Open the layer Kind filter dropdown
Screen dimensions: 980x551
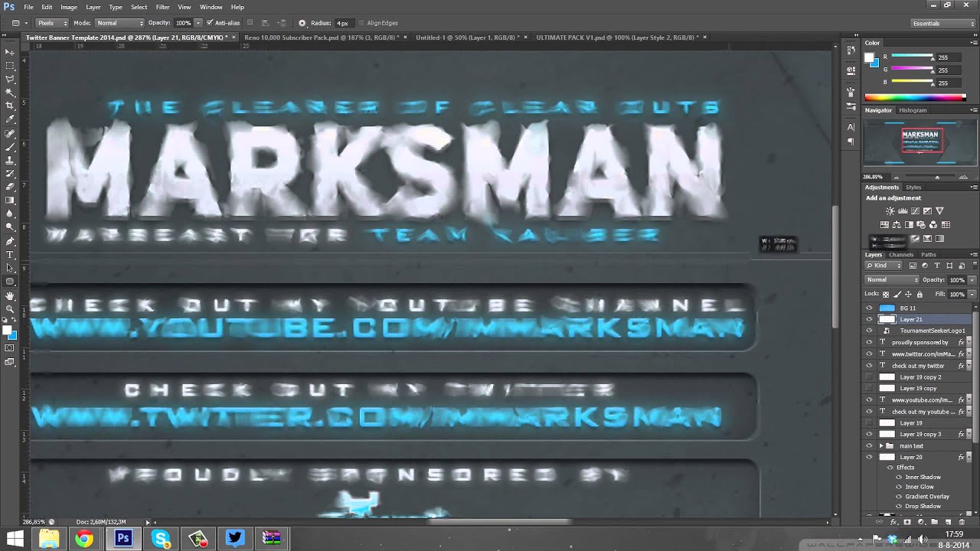click(884, 266)
